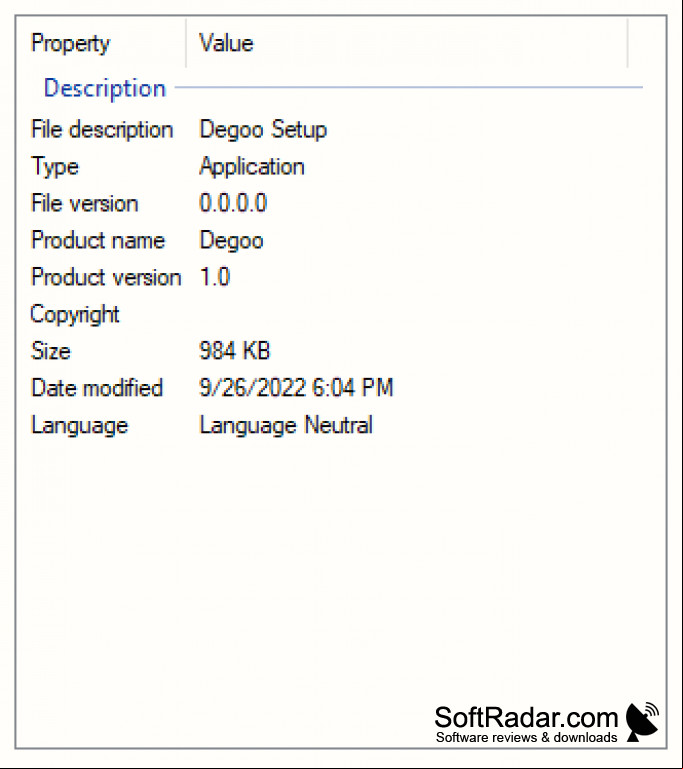
Task: Select the Size property label
Action: [x=51, y=351]
